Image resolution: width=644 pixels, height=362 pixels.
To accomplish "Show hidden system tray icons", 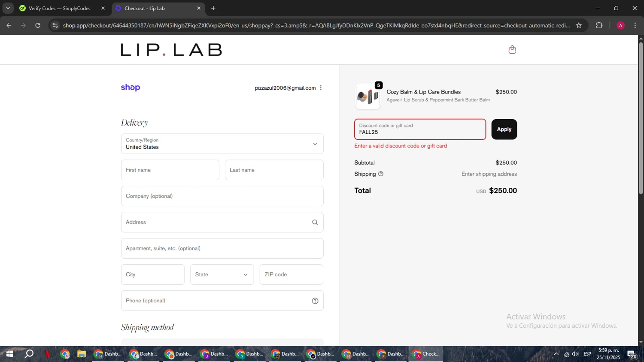I will point(556,354).
